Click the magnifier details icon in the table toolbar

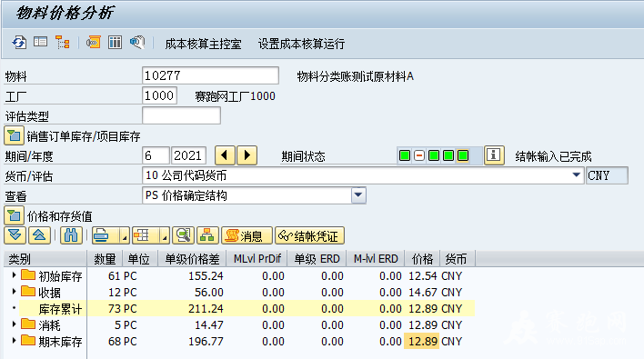click(183, 235)
